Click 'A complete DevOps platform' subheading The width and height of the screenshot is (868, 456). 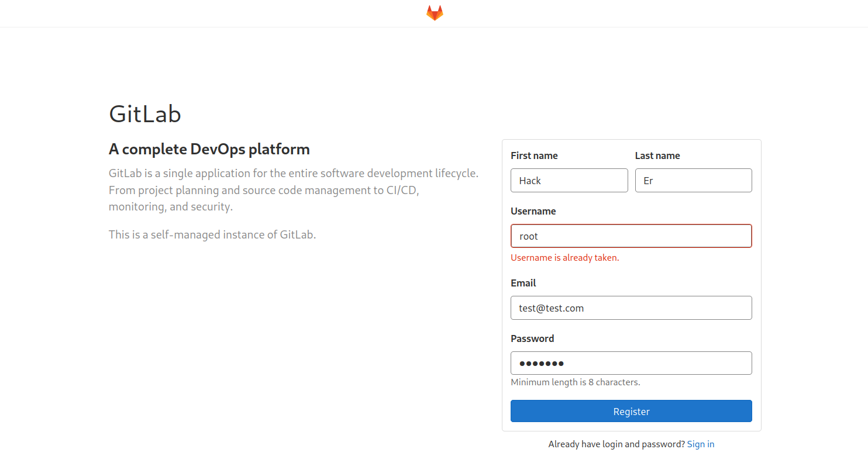209,150
